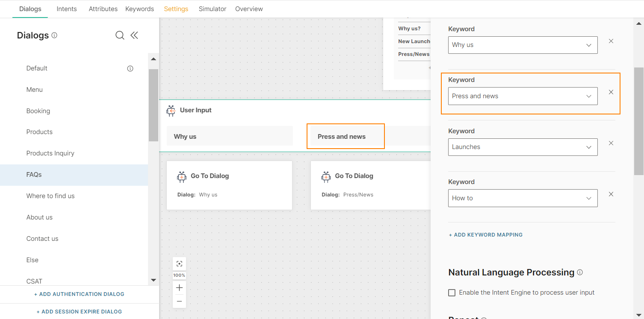This screenshot has height=319, width=644.
Task: Zoom in using the plus icon
Action: click(179, 287)
